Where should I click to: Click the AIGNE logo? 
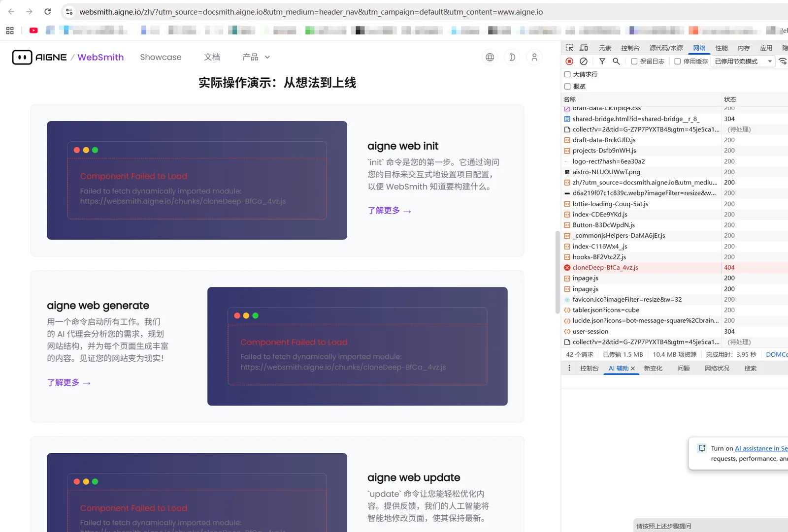(39, 57)
